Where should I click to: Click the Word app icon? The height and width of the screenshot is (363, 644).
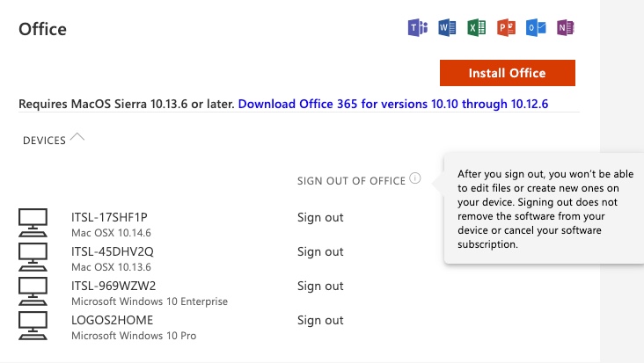coord(447,28)
